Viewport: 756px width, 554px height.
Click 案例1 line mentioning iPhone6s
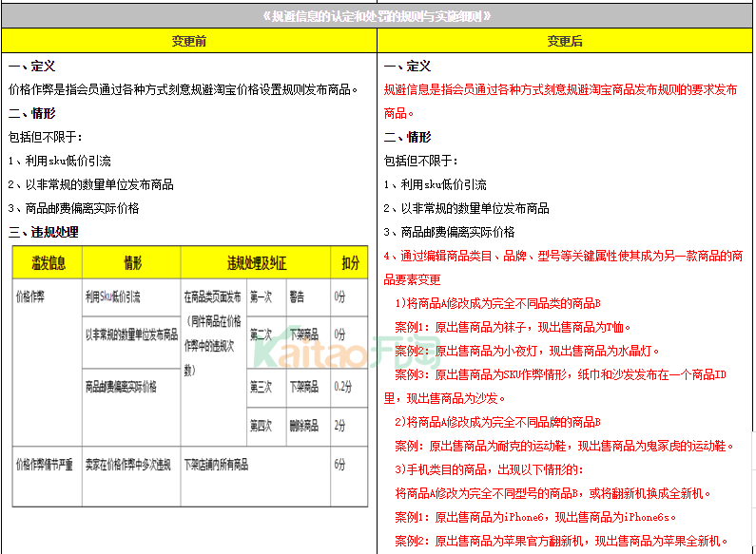tap(535, 517)
